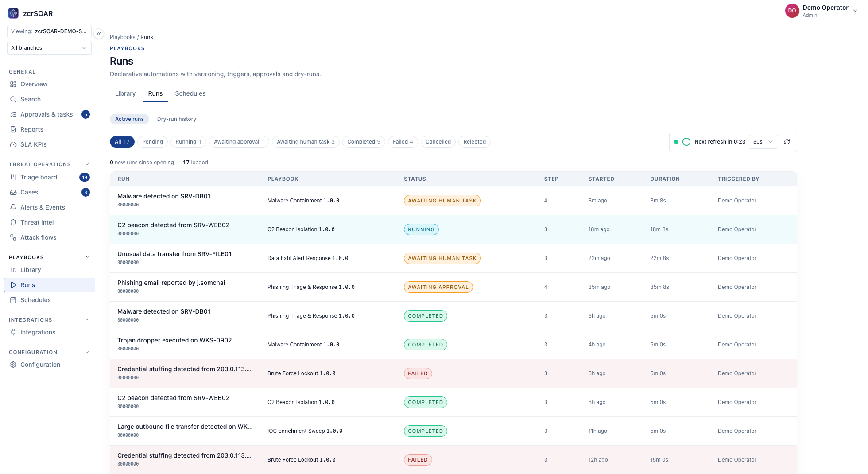Open Overview from the sidebar
The height and width of the screenshot is (474, 868).
click(x=49, y=84)
